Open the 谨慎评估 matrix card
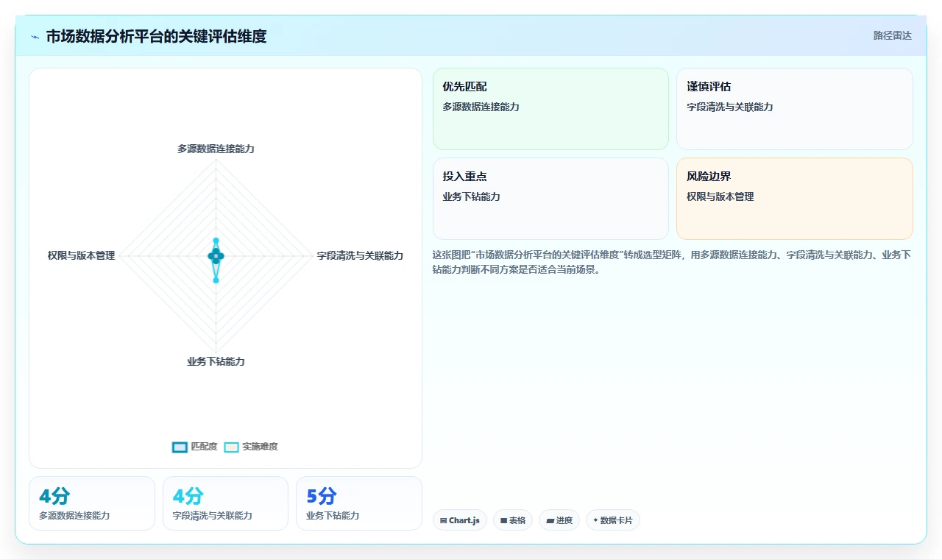 (795, 109)
